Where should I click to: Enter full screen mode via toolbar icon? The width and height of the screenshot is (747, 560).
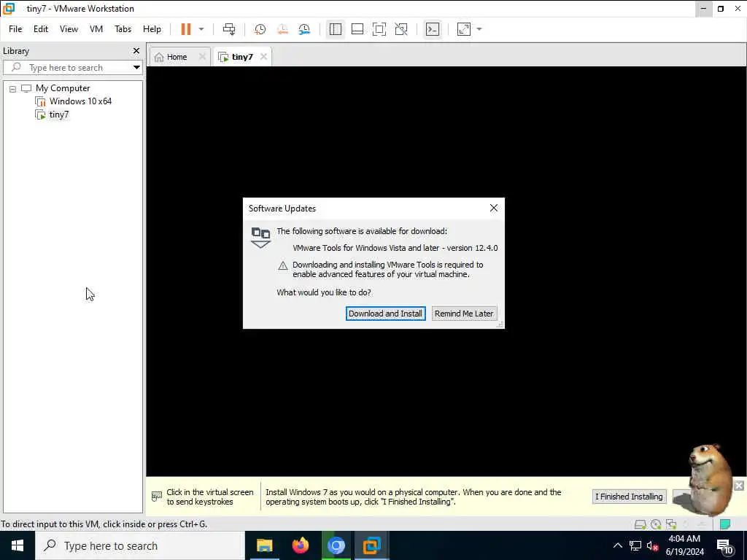379,29
